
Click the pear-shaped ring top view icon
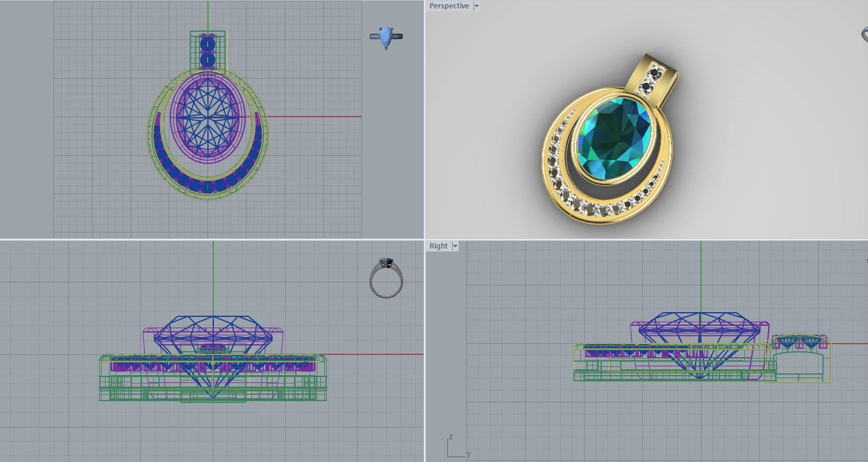click(x=386, y=37)
